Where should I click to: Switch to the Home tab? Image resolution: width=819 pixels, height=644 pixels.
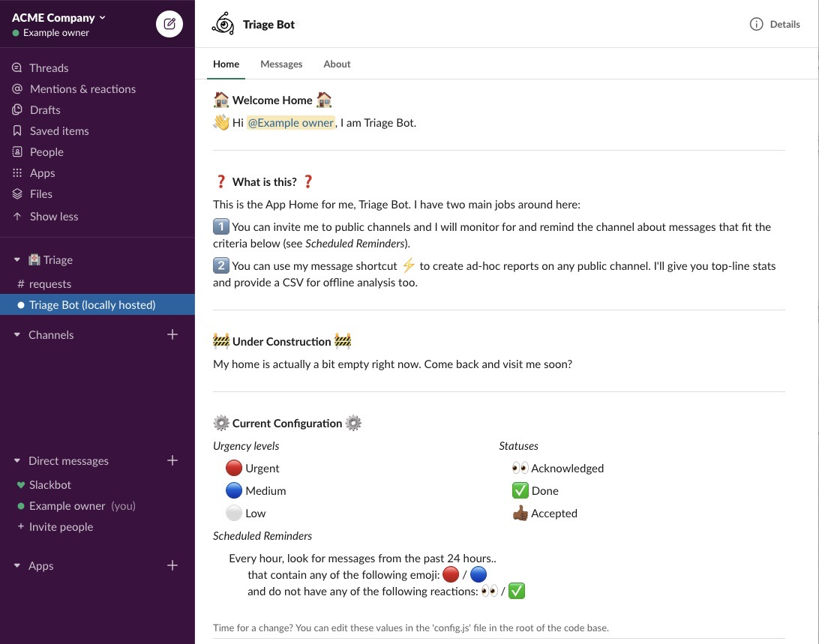coord(226,64)
